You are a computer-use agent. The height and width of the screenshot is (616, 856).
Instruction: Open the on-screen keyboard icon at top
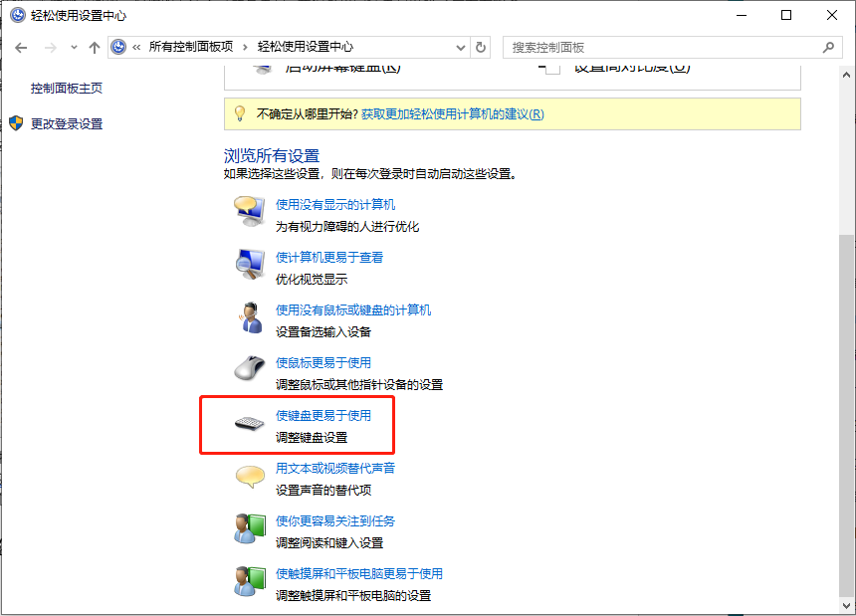point(261,67)
